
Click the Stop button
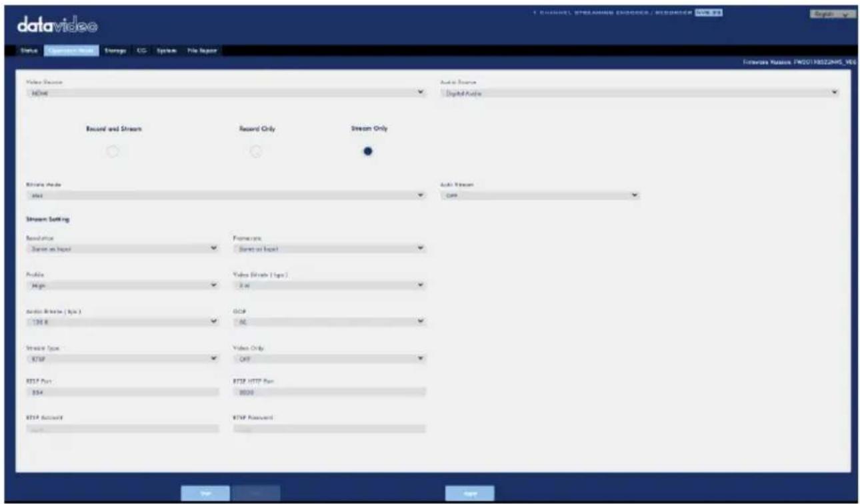[x=255, y=494]
